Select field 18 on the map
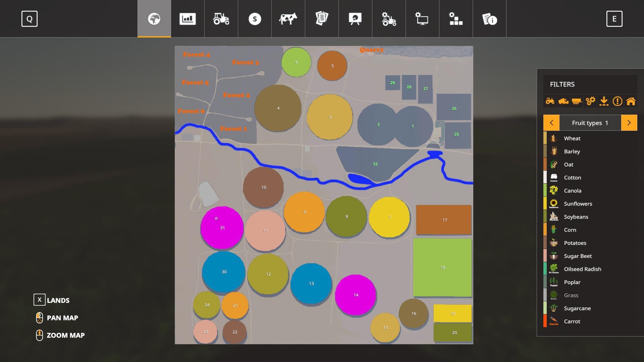644x362 pixels. (x=443, y=267)
